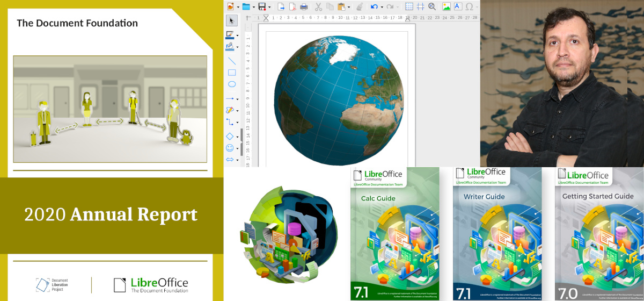
Task: Expand the Save dropdown arrow
Action: [269, 7]
